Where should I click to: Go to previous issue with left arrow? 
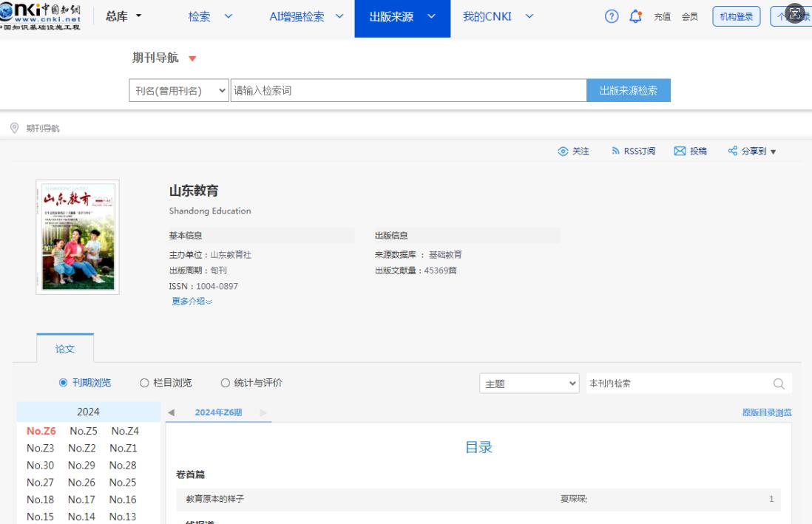[172, 412]
